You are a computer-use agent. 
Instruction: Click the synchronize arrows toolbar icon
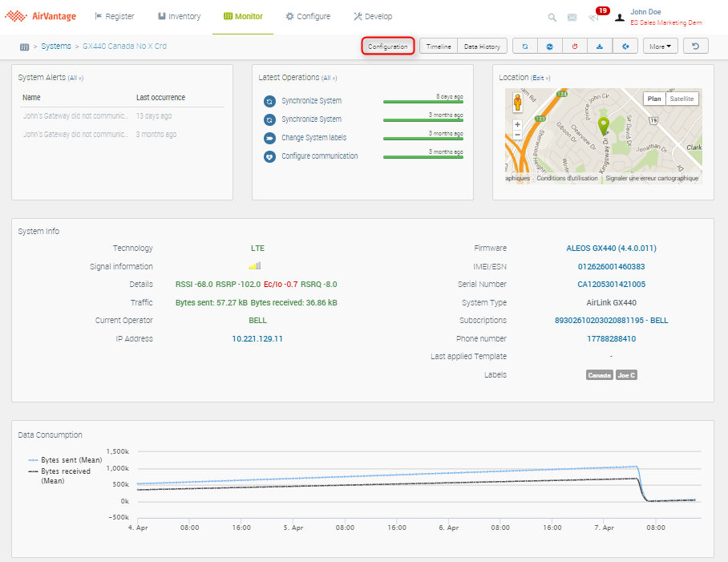pyautogui.click(x=525, y=46)
